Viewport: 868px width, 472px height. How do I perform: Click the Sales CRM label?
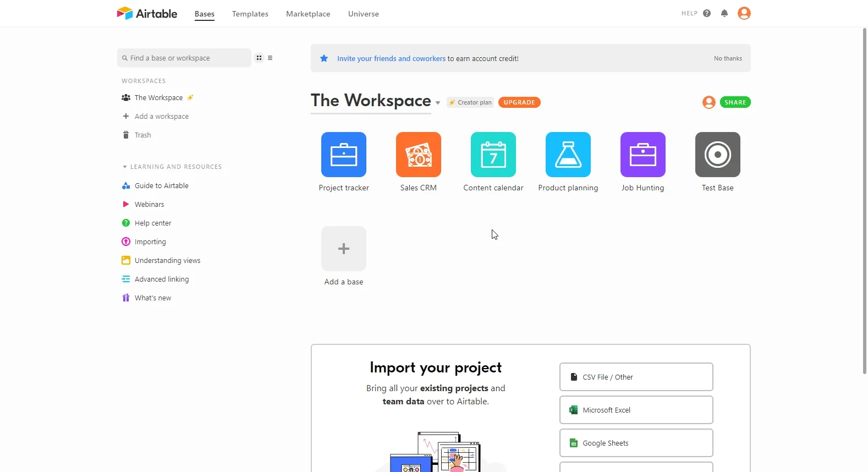point(419,188)
